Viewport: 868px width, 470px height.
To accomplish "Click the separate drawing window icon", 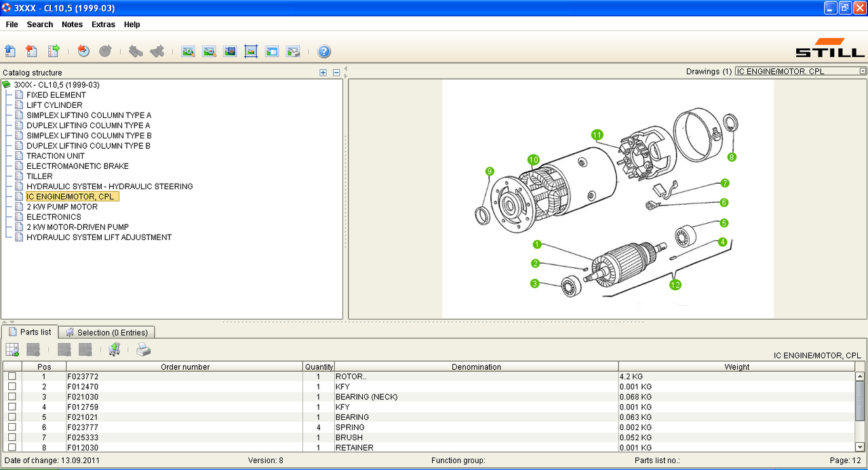I will pyautogui.click(x=272, y=51).
